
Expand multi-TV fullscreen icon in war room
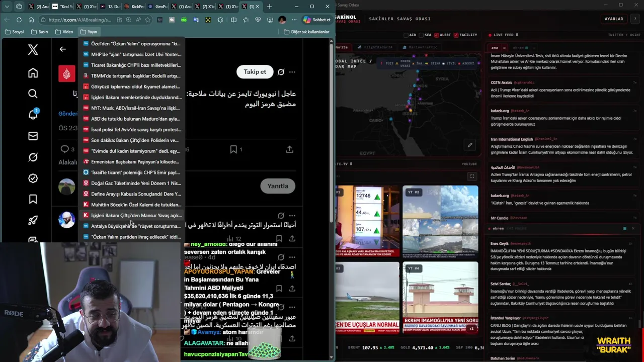click(472, 176)
